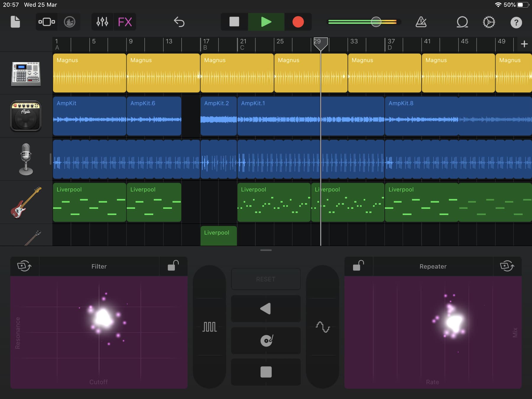
Task: Select the Liverpool region on bottom track
Action: click(219, 236)
